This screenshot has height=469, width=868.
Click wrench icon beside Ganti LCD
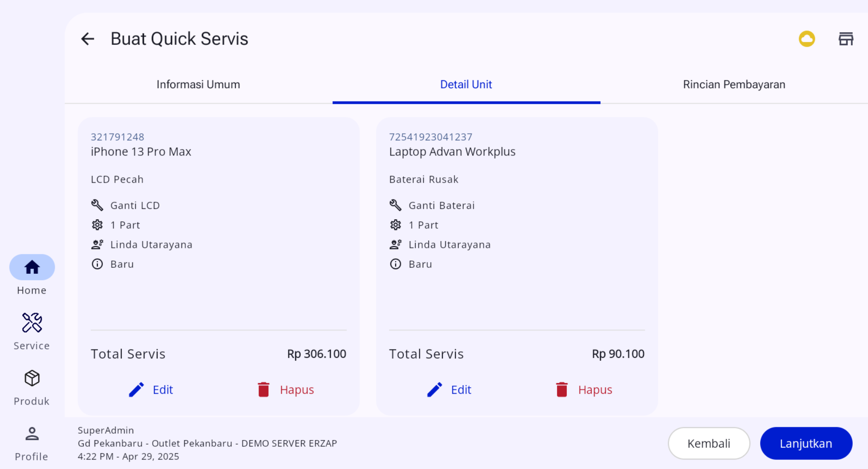coord(97,205)
